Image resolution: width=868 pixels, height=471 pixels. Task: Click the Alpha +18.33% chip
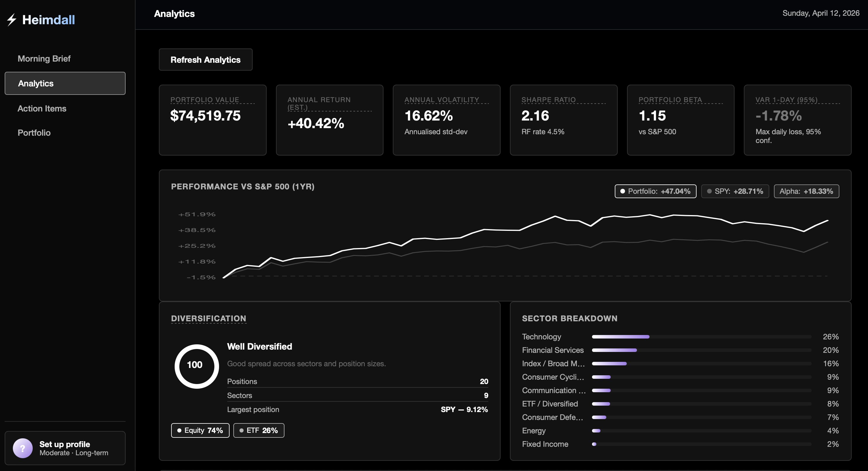tap(806, 191)
